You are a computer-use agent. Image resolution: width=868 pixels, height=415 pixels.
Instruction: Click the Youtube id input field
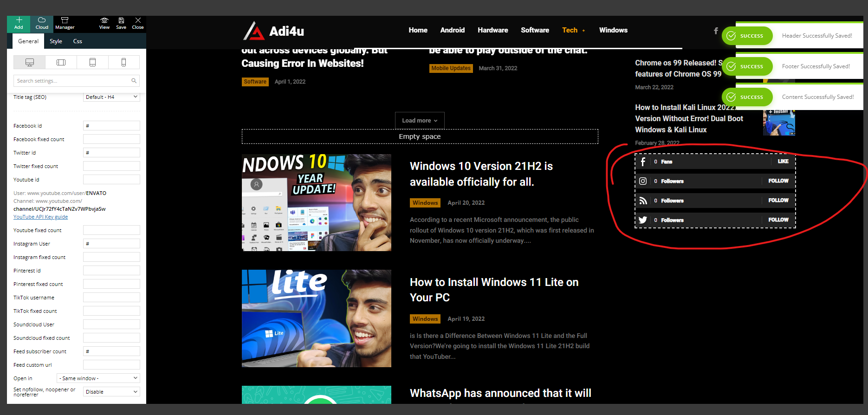click(x=111, y=180)
